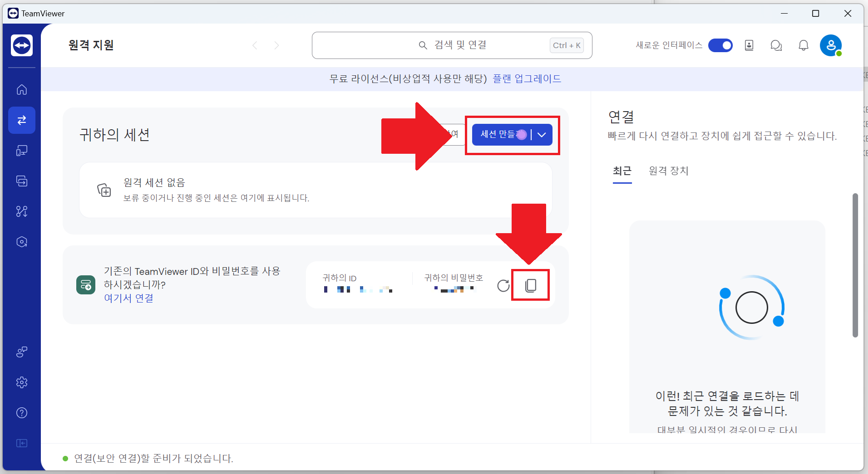Focus the 검색 및 연결 search field
The height and width of the screenshot is (474, 868).
(x=452, y=45)
